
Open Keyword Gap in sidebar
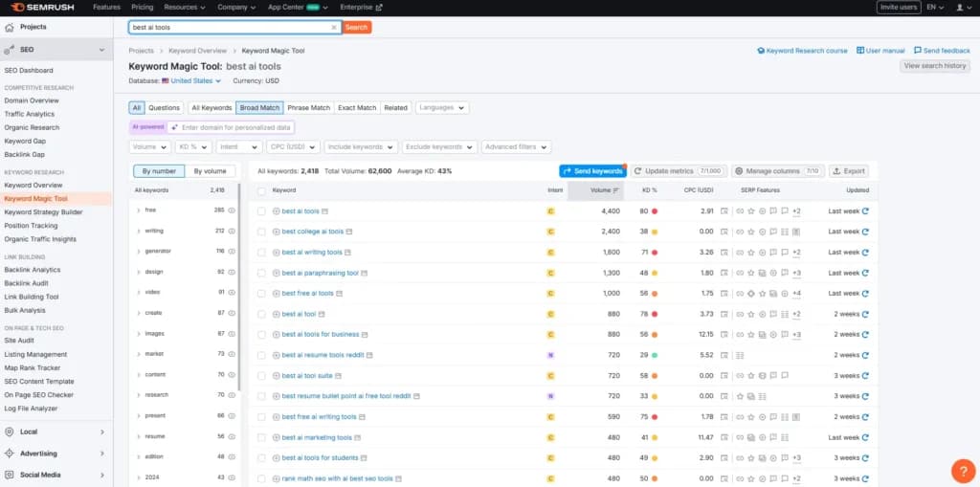click(x=25, y=142)
